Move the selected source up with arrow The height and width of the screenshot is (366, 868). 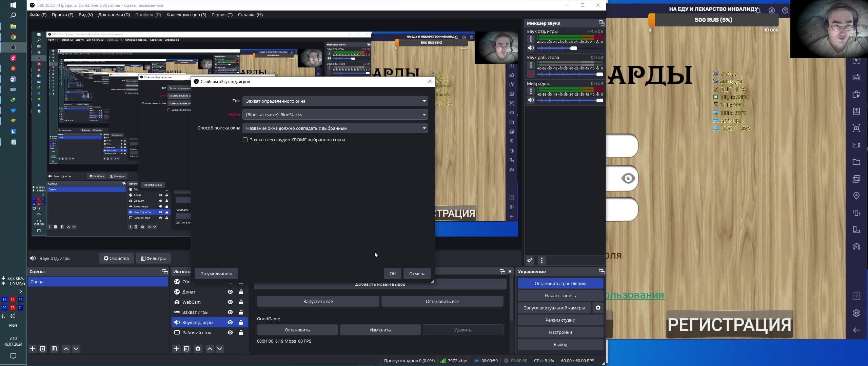[x=210, y=349]
